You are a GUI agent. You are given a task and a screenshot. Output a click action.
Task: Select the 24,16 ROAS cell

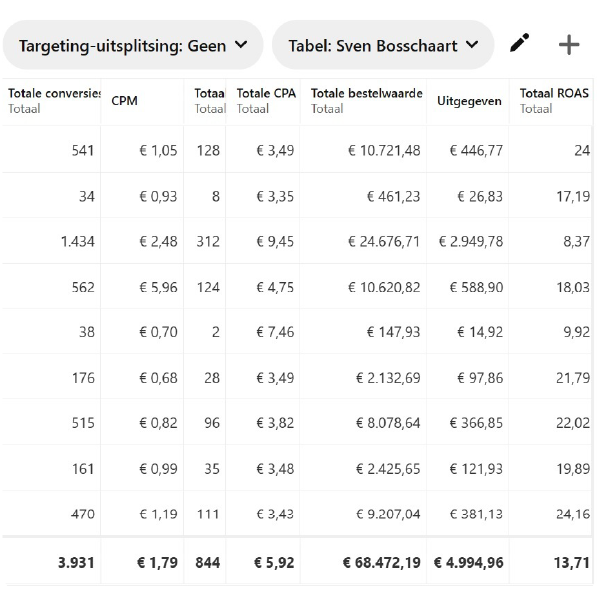tap(573, 514)
